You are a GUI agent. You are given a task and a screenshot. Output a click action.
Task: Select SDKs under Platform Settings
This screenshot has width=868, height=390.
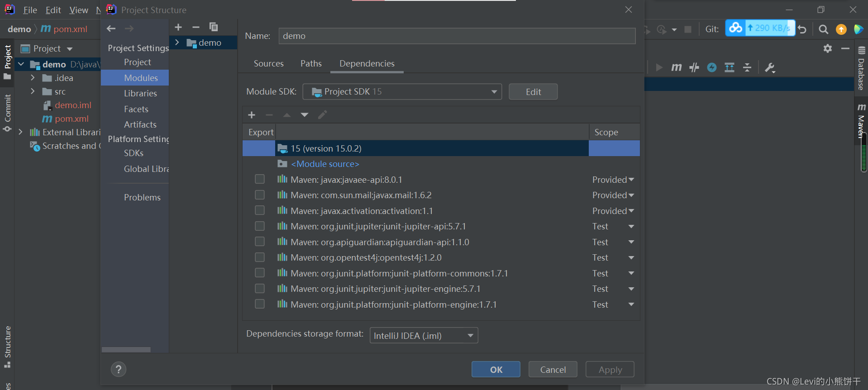tap(134, 153)
